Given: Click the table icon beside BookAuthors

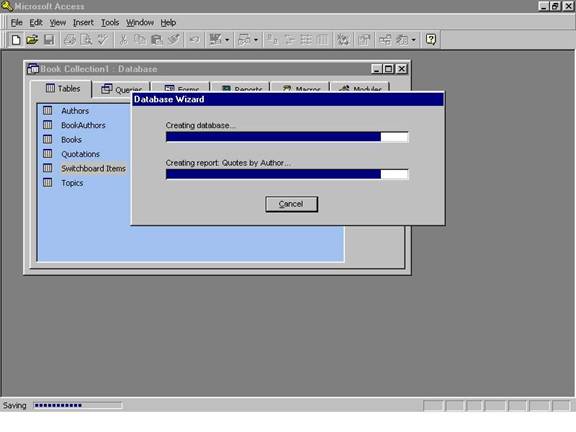Looking at the screenshot, I should (47, 125).
